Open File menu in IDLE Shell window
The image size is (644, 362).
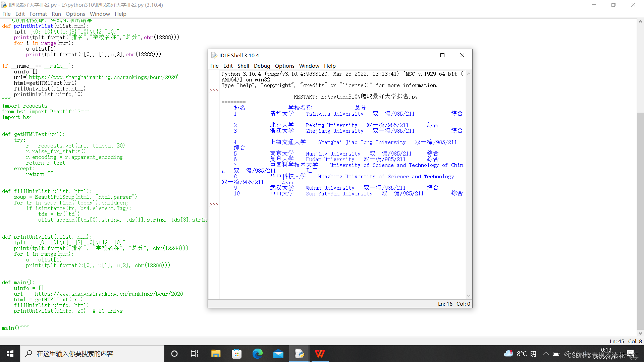pos(214,66)
